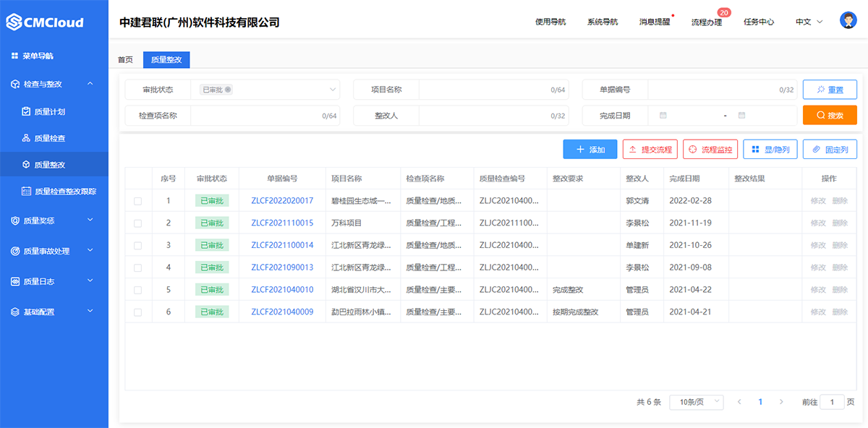
Task: Open 消息提醒 notifications
Action: pos(655,22)
